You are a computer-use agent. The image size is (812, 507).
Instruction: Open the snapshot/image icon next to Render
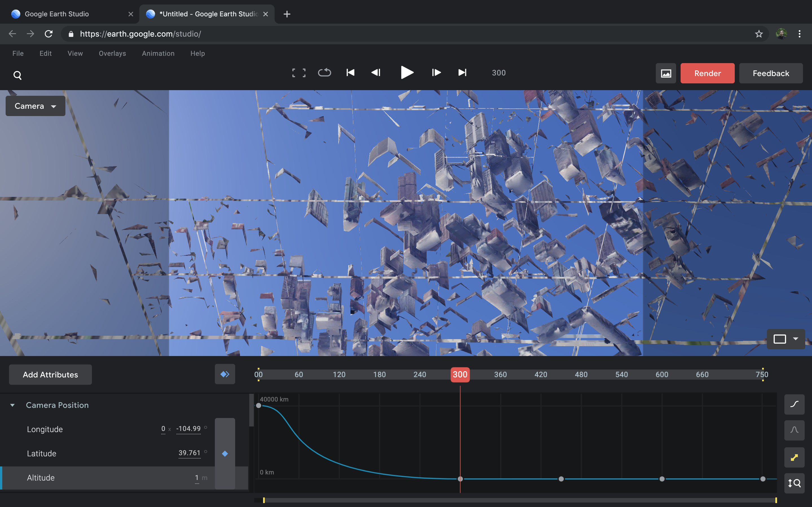(666, 73)
